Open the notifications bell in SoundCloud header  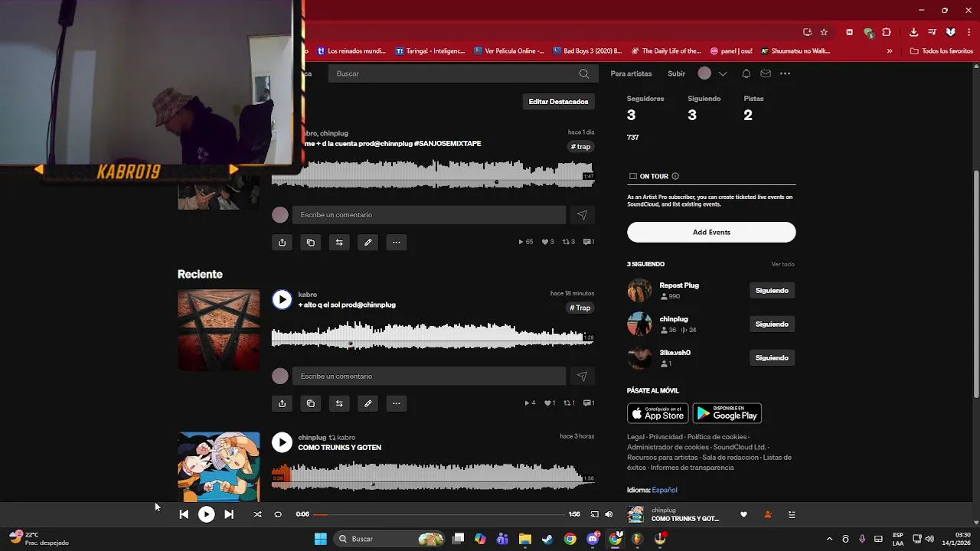coord(746,73)
